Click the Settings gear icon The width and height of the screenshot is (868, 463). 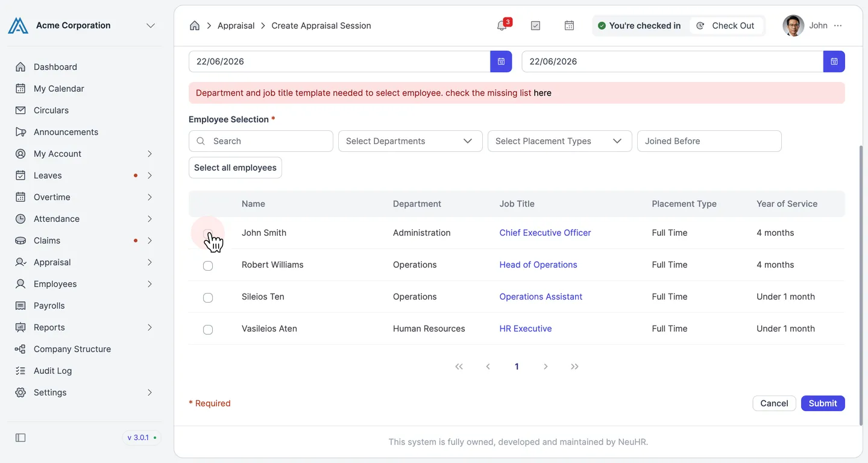click(x=20, y=392)
